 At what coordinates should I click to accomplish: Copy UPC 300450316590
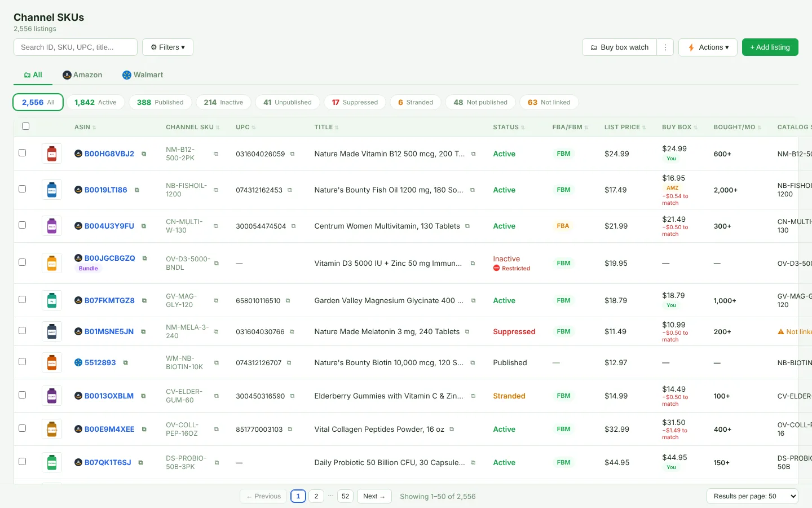(292, 396)
